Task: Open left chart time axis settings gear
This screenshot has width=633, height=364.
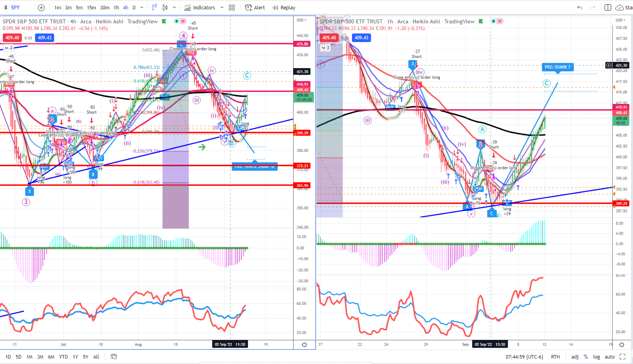Action: [304, 345]
